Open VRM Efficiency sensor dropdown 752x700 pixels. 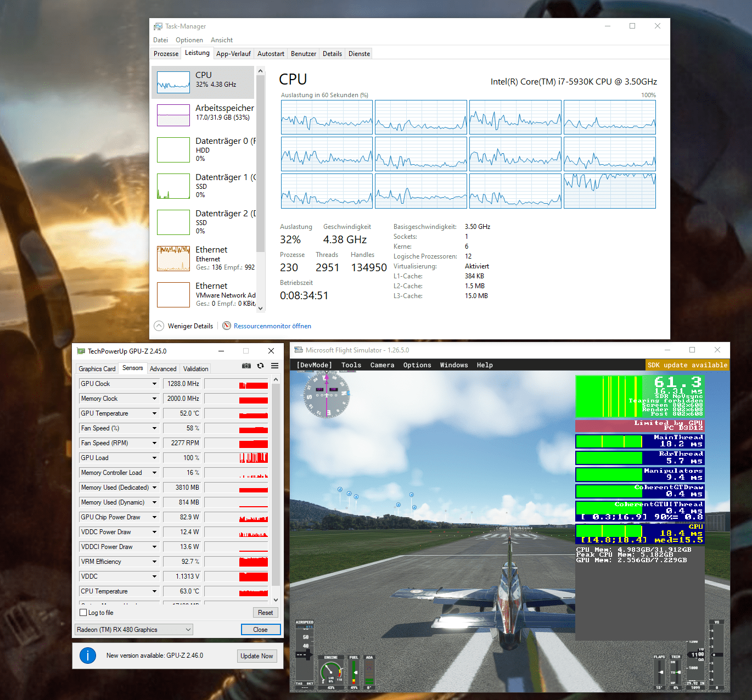click(155, 562)
